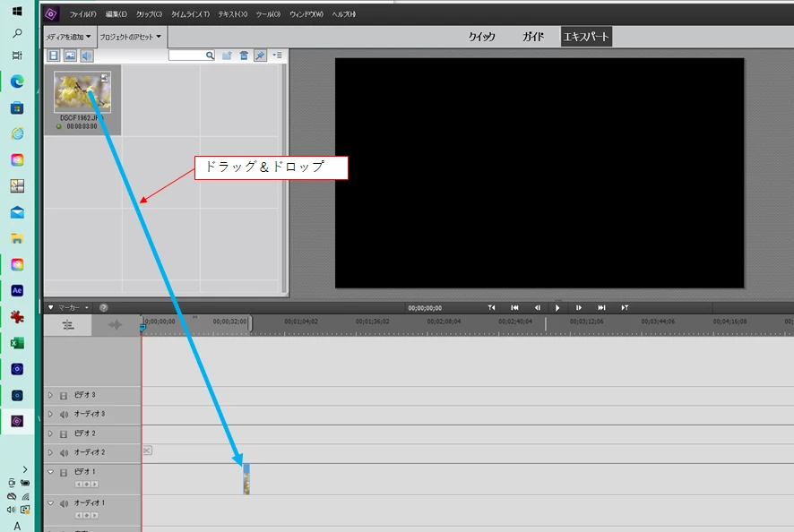Click ビデオ 1 add keyframe diamond
This screenshot has width=794, height=532.
pyautogui.click(x=87, y=485)
